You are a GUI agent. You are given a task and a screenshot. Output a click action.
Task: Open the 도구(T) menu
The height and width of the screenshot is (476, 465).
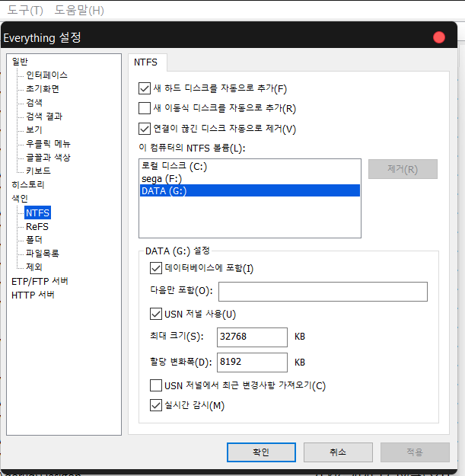pyautogui.click(x=25, y=11)
